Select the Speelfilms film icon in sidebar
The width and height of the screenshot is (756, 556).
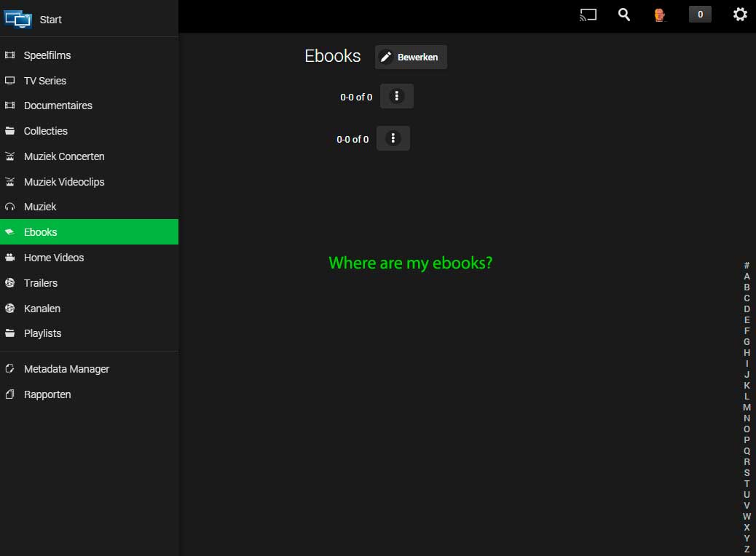point(11,55)
